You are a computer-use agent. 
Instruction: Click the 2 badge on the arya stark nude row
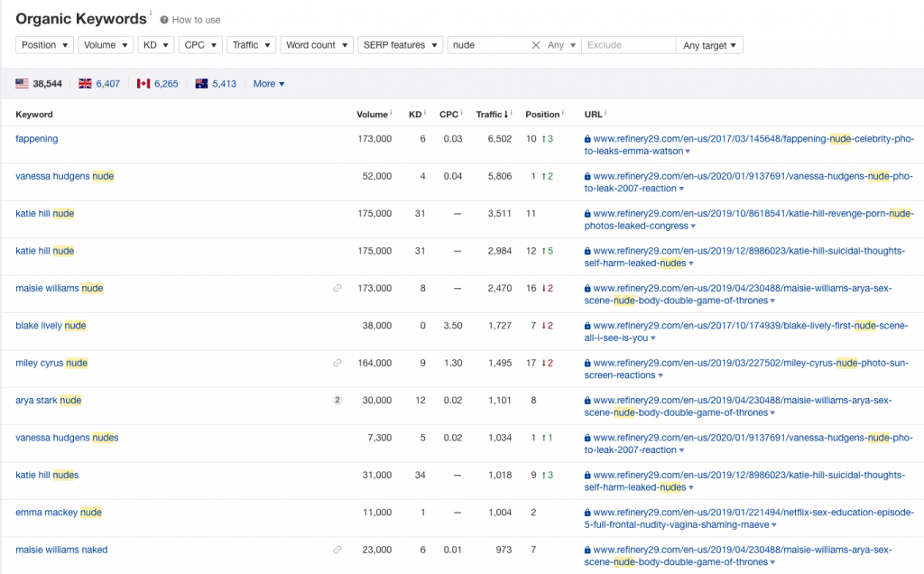pos(337,400)
